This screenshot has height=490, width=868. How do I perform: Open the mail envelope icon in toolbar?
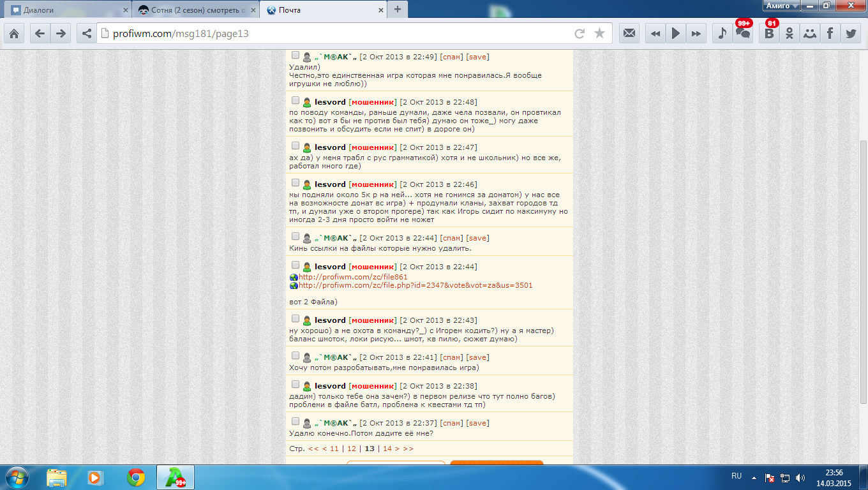click(629, 33)
